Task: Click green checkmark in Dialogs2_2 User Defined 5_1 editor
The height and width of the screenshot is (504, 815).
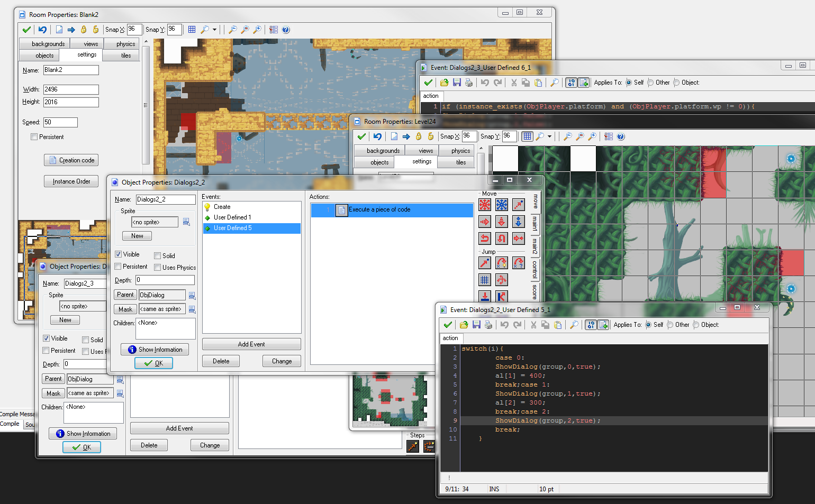Action: click(x=448, y=325)
